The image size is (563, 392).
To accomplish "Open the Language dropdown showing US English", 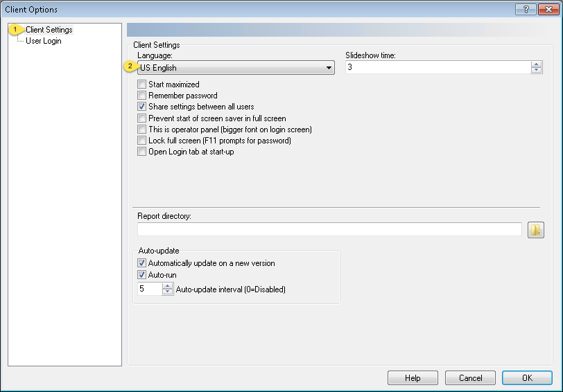I will [236, 67].
